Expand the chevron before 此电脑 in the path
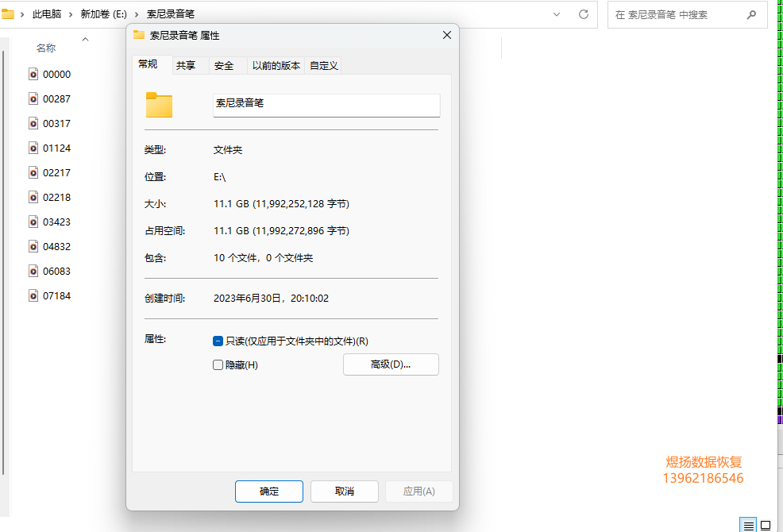This screenshot has width=783, height=532. point(22,14)
